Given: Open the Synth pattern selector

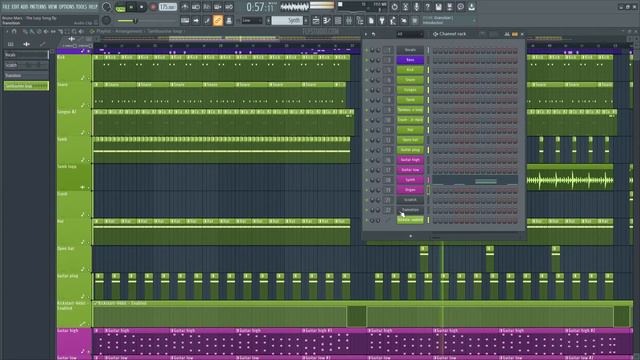Looking at the screenshot, I should tap(287, 20).
